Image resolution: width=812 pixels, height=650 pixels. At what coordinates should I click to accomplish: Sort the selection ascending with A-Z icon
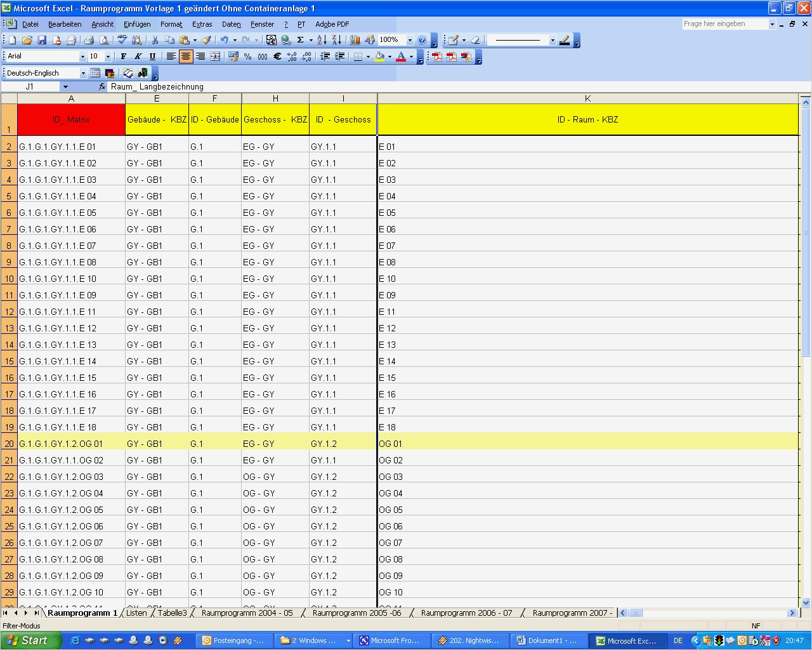[320, 40]
